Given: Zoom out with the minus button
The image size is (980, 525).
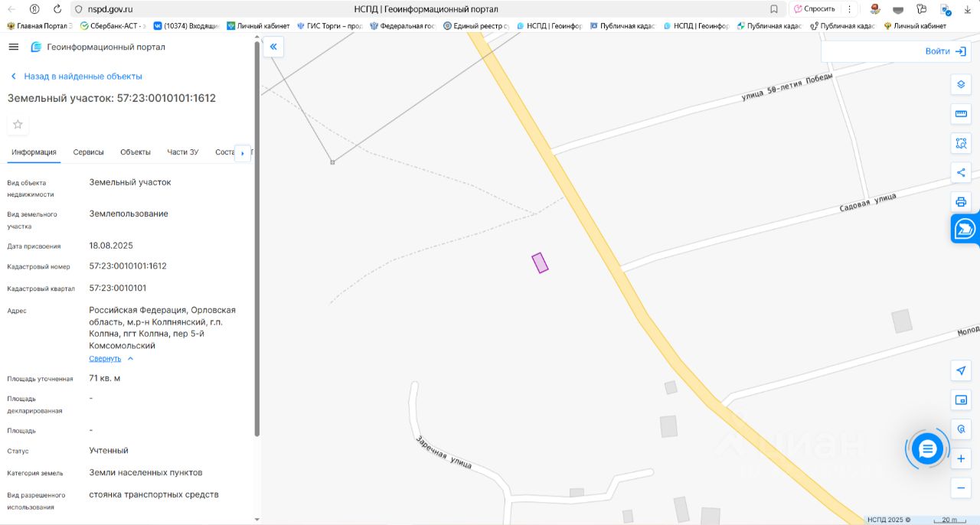Looking at the screenshot, I should pos(961,487).
